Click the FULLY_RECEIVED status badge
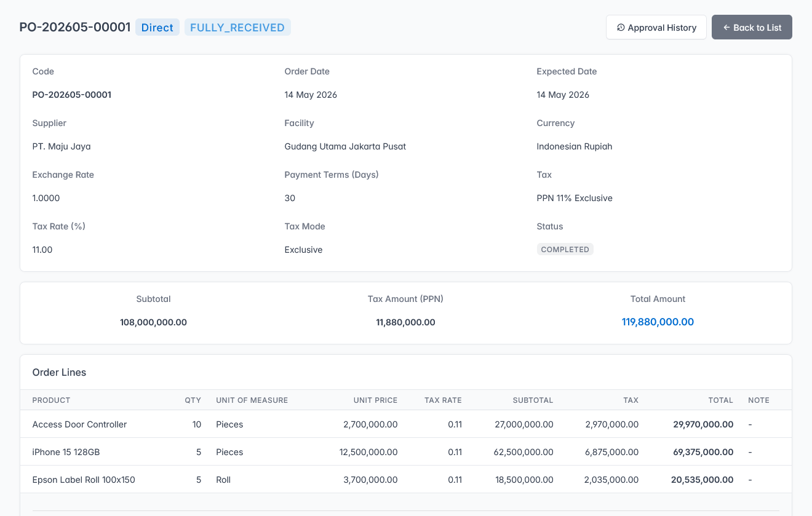This screenshot has width=812, height=516. pos(237,27)
